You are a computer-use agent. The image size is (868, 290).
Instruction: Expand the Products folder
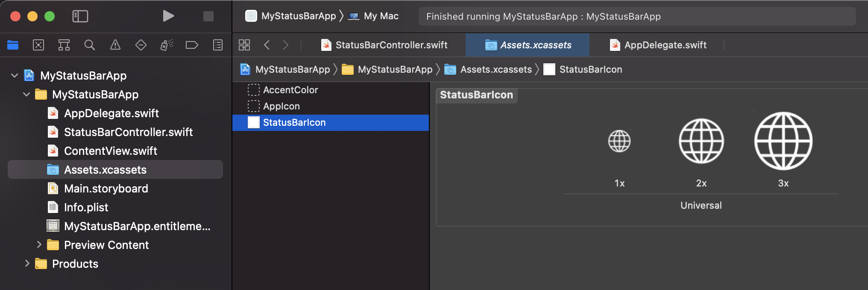(27, 263)
